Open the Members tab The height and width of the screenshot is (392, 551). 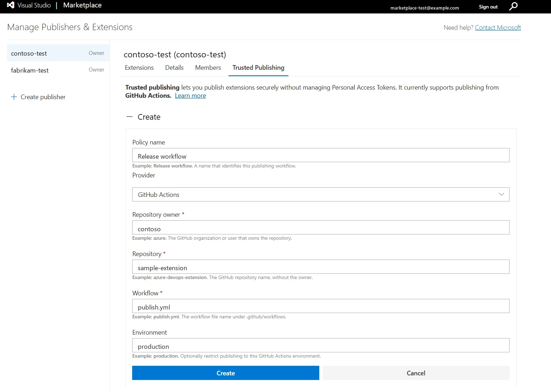tap(208, 68)
